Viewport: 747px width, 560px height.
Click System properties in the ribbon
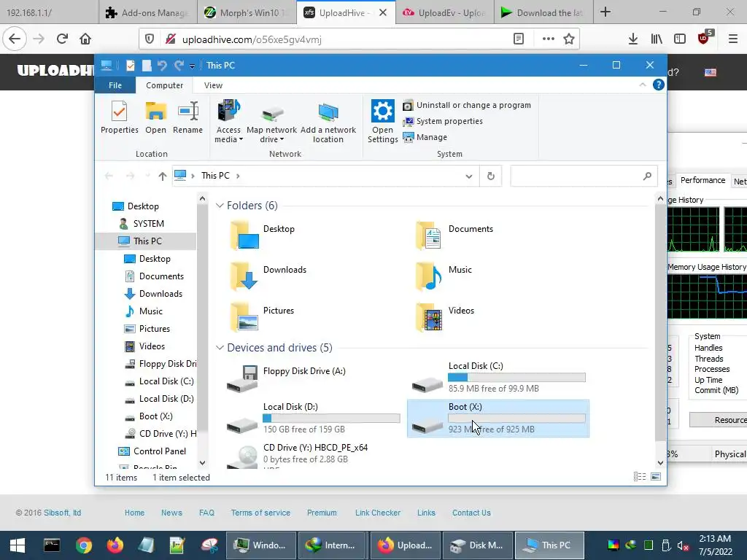[443, 122]
